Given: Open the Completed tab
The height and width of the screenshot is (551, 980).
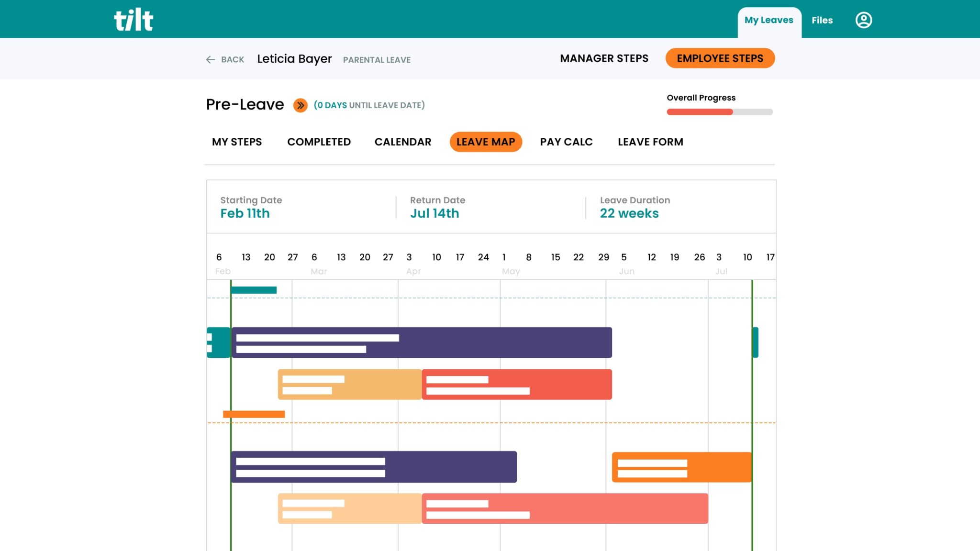Looking at the screenshot, I should [x=319, y=142].
